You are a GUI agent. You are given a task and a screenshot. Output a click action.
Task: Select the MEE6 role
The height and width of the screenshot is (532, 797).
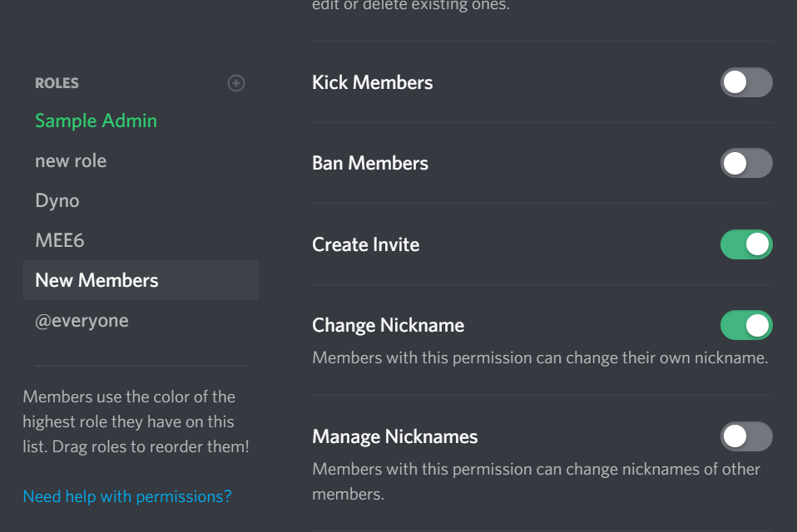click(59, 240)
